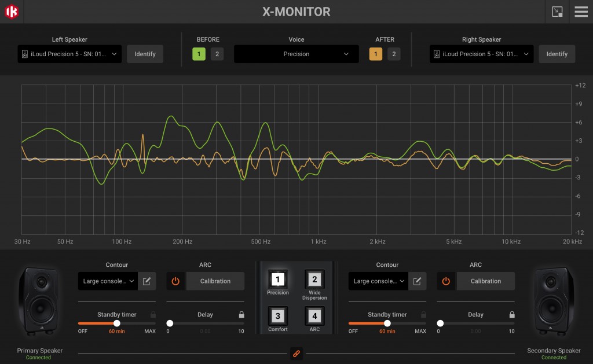Image resolution: width=593 pixels, height=364 pixels.
Task: Toggle ARC power for the right speaker
Action: (446, 281)
